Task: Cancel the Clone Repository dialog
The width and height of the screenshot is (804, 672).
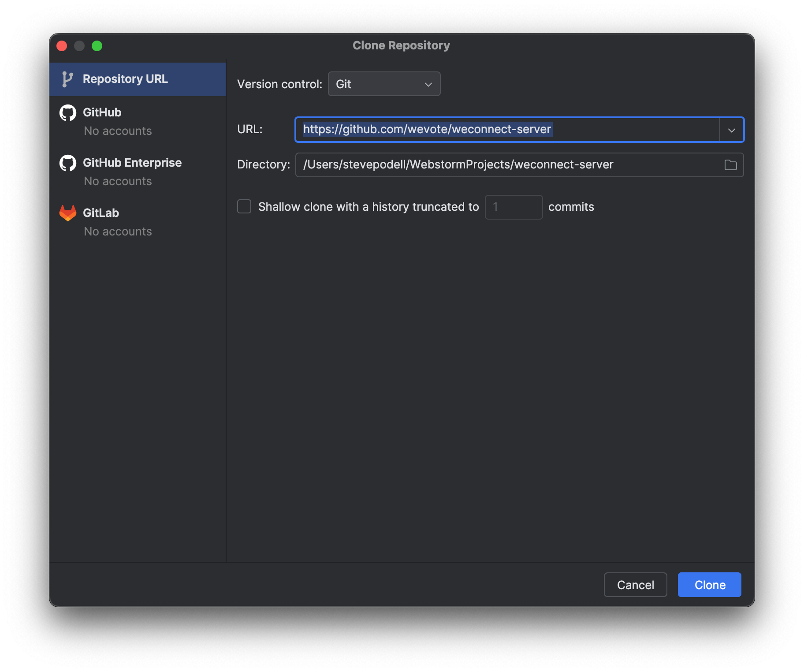Action: click(x=635, y=585)
